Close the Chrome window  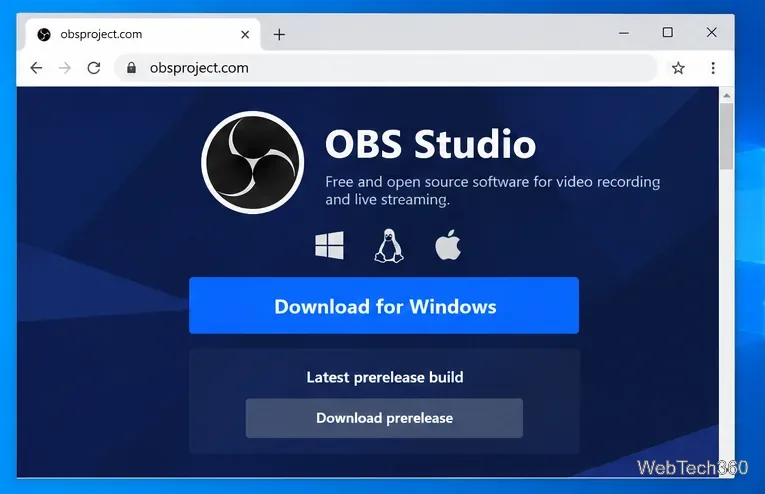coord(711,33)
